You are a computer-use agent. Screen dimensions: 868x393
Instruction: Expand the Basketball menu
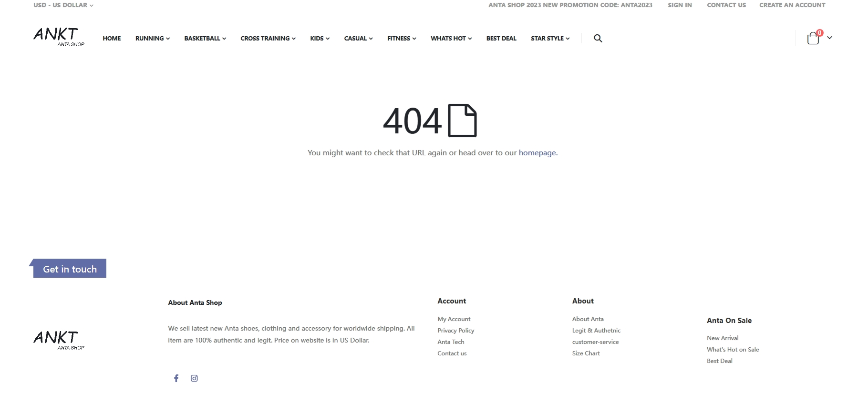click(205, 39)
